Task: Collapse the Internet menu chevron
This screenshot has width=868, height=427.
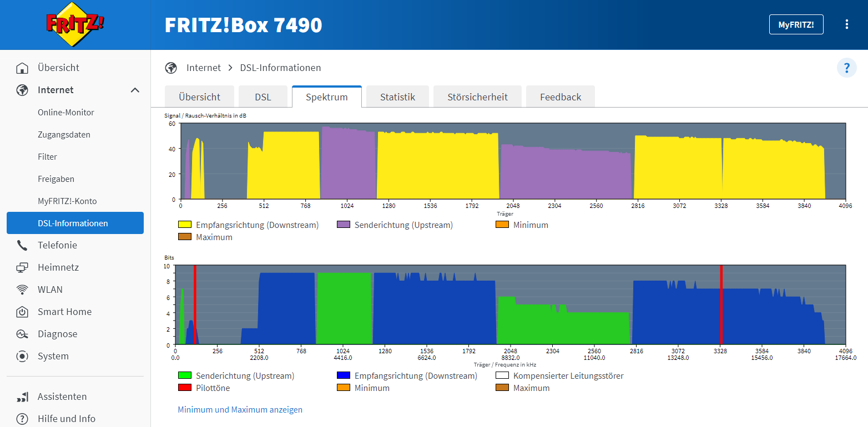Action: click(x=135, y=90)
